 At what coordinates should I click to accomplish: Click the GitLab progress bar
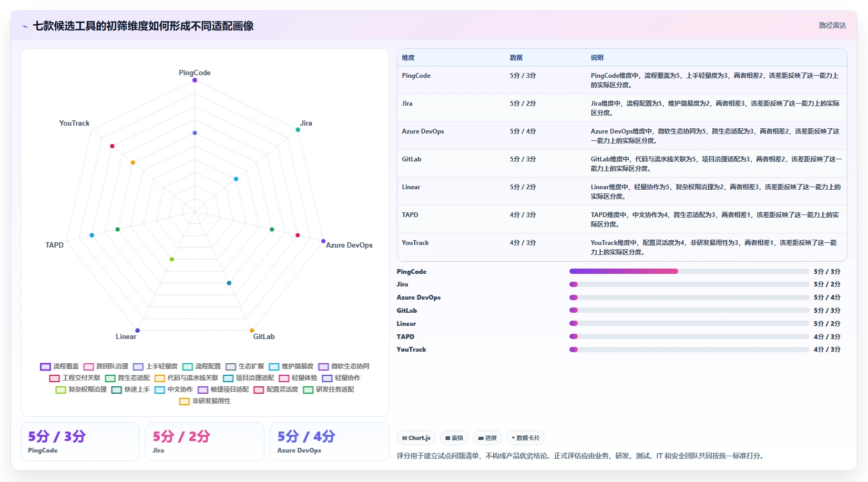[x=689, y=310]
